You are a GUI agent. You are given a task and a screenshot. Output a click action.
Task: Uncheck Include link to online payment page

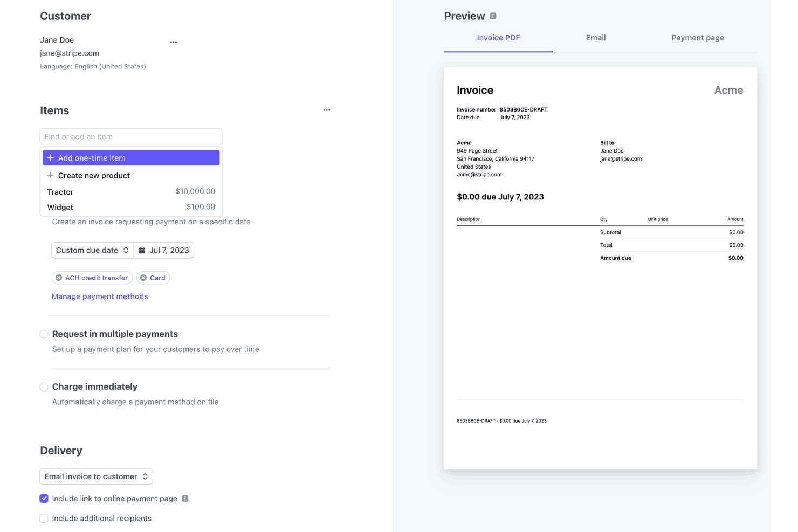click(44, 499)
